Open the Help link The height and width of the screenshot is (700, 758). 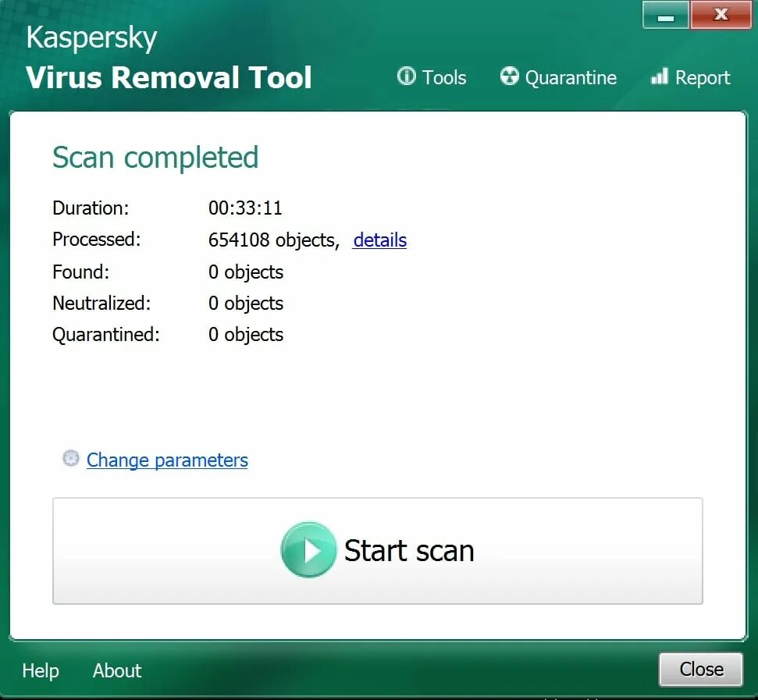(41, 670)
